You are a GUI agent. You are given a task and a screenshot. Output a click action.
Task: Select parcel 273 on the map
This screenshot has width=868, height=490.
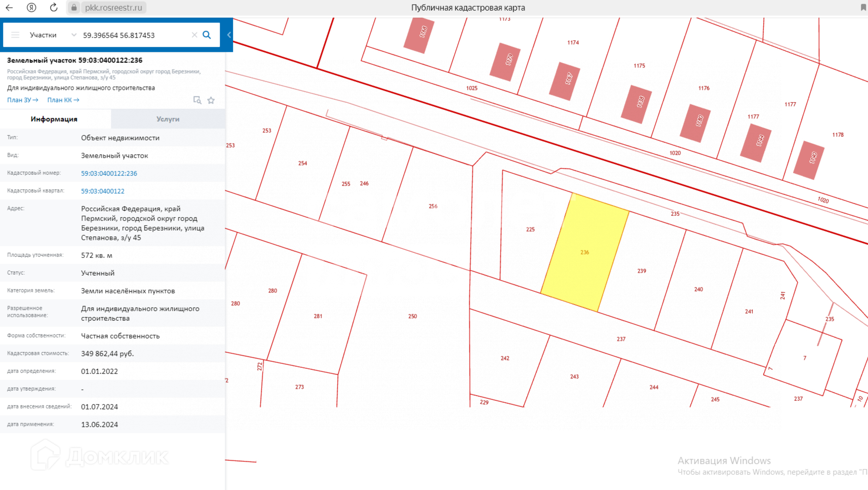click(300, 387)
